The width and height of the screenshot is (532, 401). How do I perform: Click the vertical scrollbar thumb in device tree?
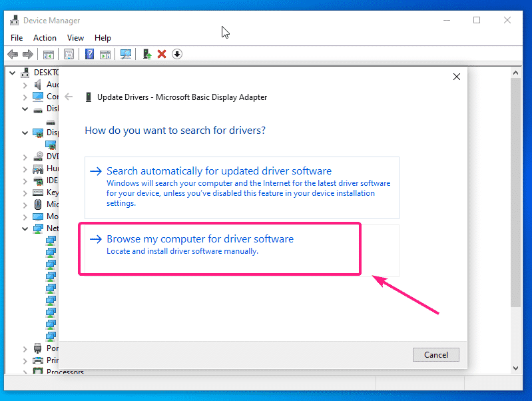coord(516,193)
